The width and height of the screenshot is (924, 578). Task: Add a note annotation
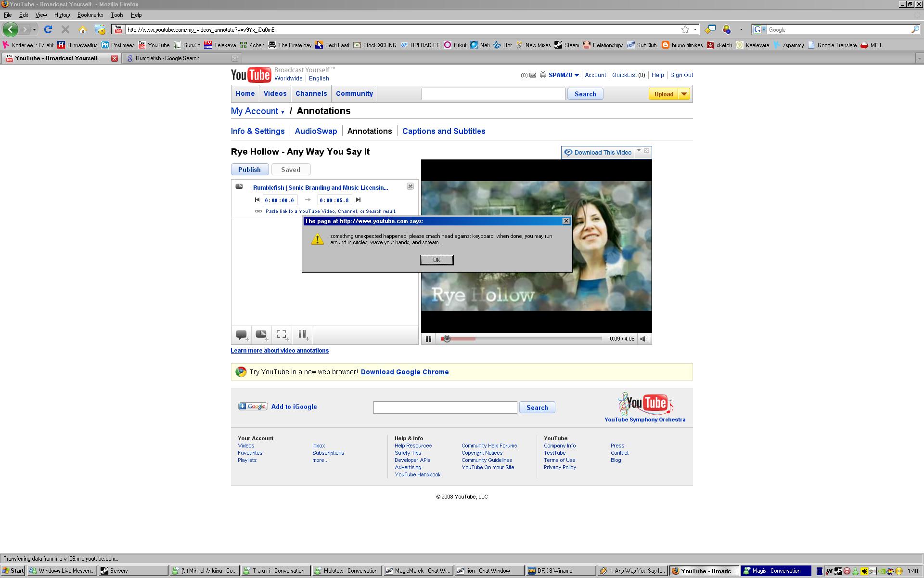point(262,335)
